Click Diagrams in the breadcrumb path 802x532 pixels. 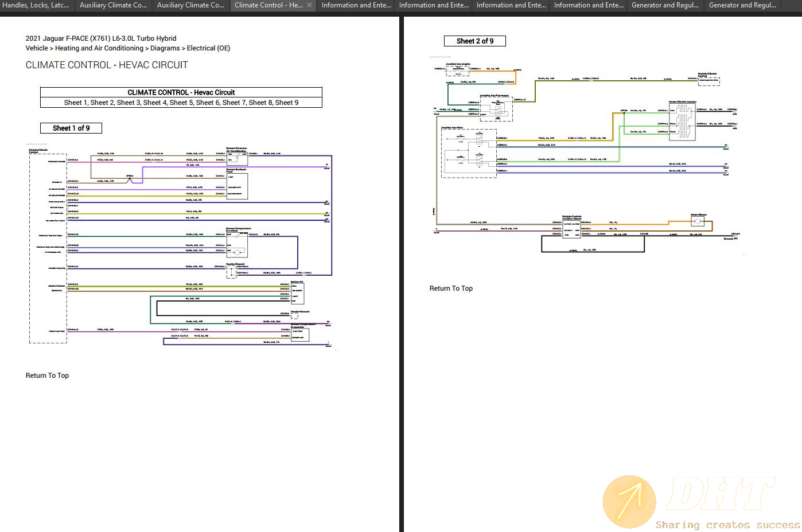165,48
